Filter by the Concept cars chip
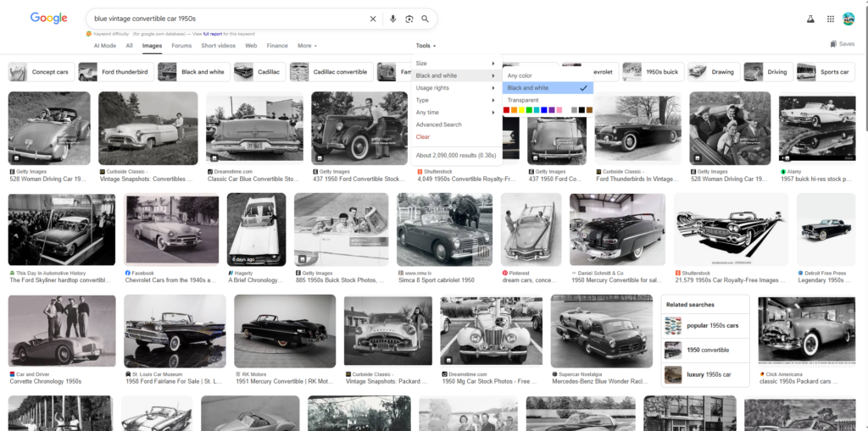Screen dimensions: 868x431 pos(41,72)
